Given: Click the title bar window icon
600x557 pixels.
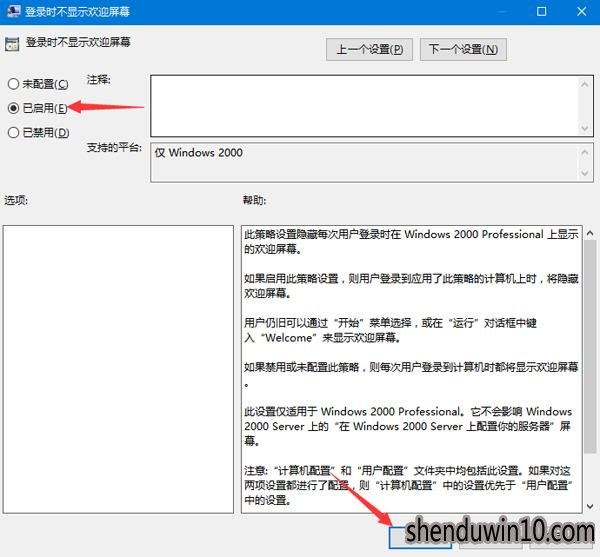Looking at the screenshot, I should tap(14, 11).
